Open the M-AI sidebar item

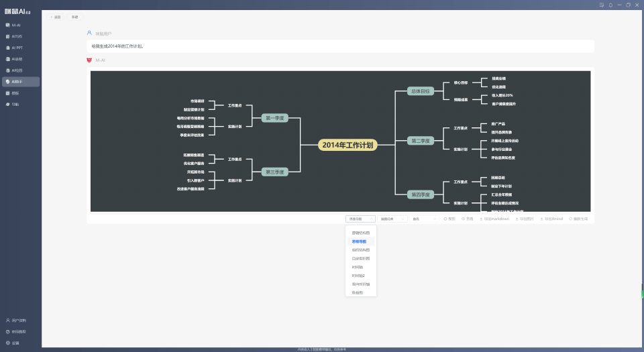point(17,25)
